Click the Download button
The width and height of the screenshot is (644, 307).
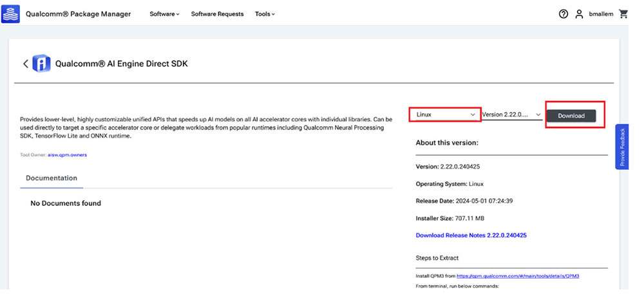coord(571,116)
